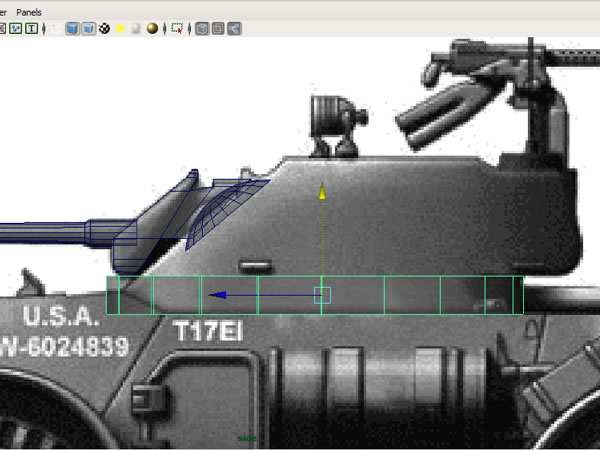
Task: Click the center move manipulator square
Action: point(322,295)
